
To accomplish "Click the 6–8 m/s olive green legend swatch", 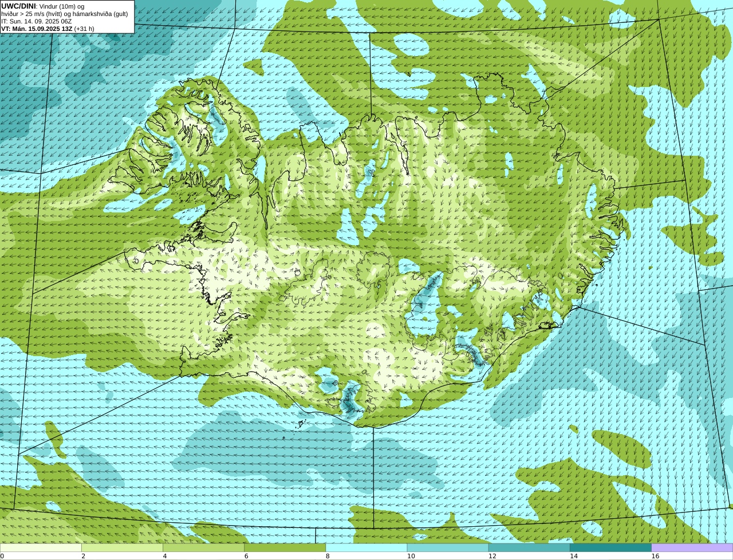I will tap(285, 547).
